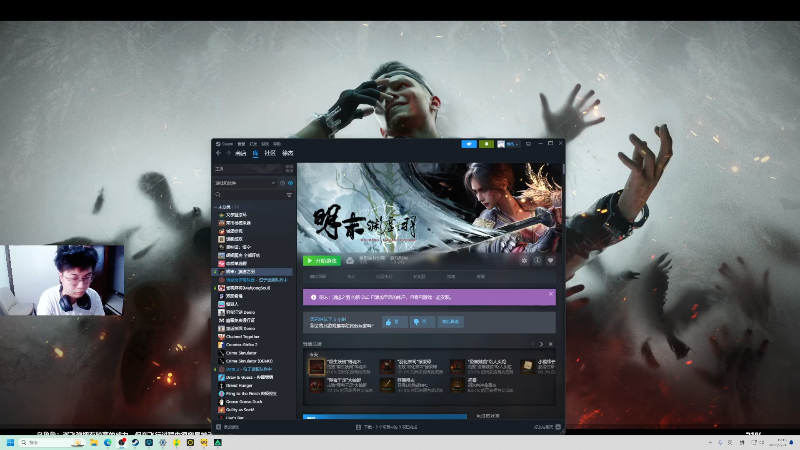This screenshot has width=800, height=450.
Task: Open the Store Page link under banner
Action: [x=318, y=277]
